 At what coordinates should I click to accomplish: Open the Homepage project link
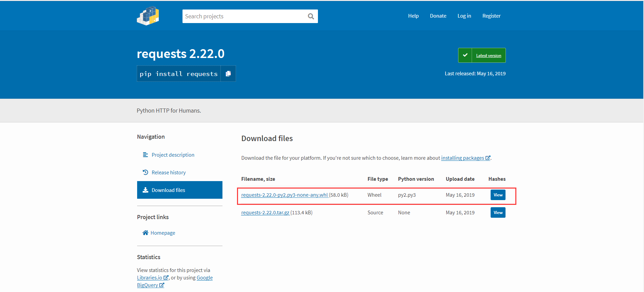163,233
